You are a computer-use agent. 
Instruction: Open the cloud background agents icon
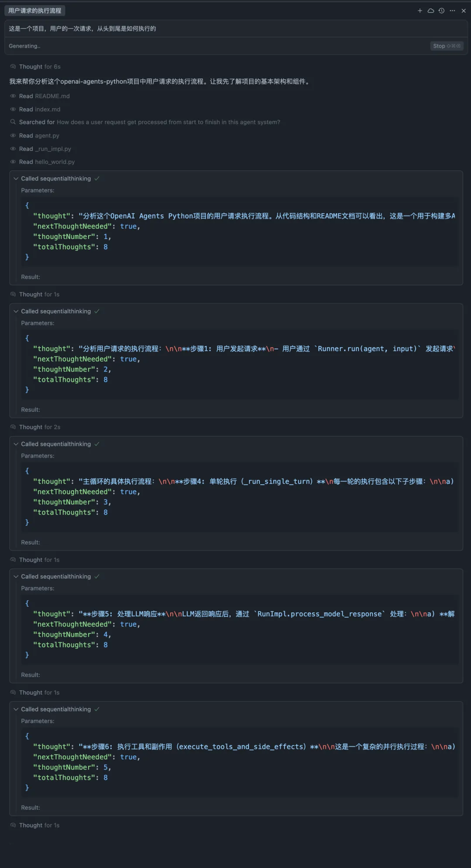(x=431, y=11)
